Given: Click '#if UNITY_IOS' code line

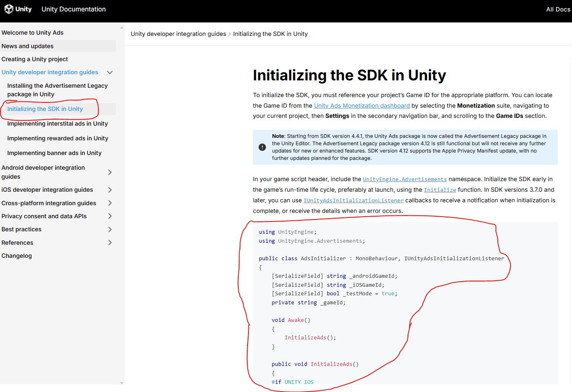Looking at the screenshot, I should pyautogui.click(x=293, y=382).
